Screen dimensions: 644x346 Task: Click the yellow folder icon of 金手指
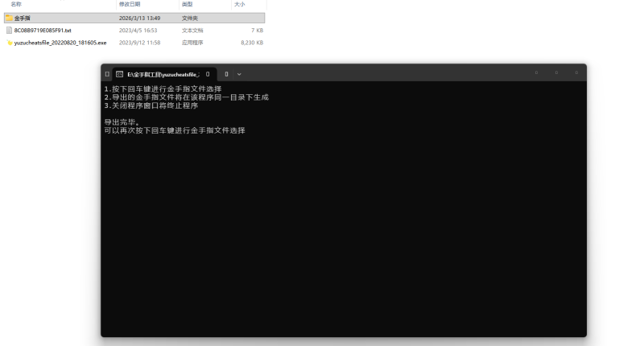pos(9,18)
